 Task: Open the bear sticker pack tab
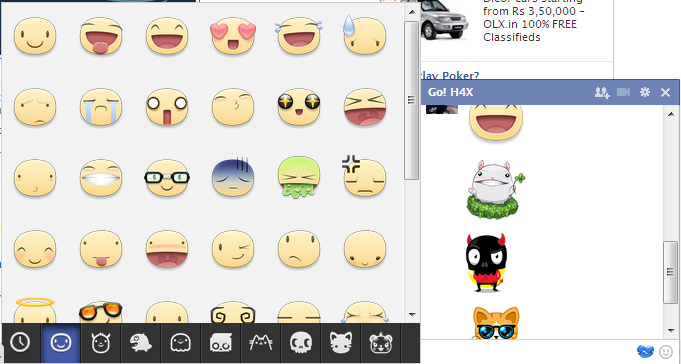coord(380,343)
